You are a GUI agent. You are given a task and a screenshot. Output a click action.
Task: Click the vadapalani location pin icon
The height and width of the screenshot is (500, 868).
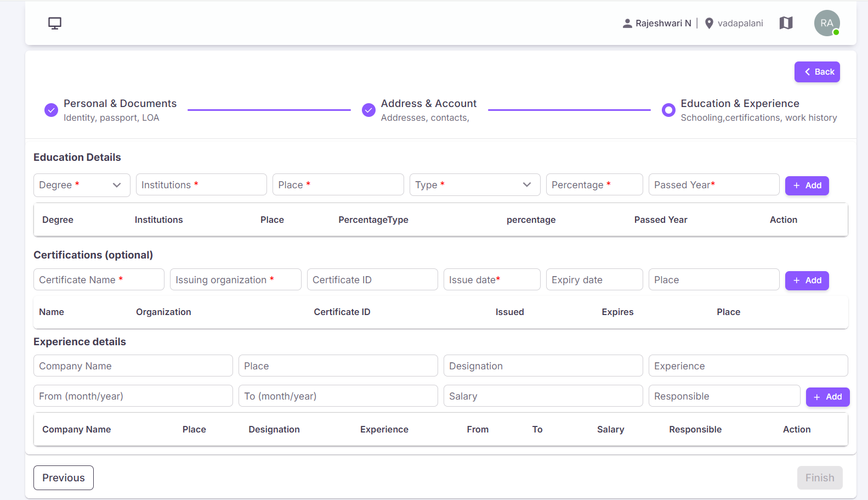coord(709,23)
